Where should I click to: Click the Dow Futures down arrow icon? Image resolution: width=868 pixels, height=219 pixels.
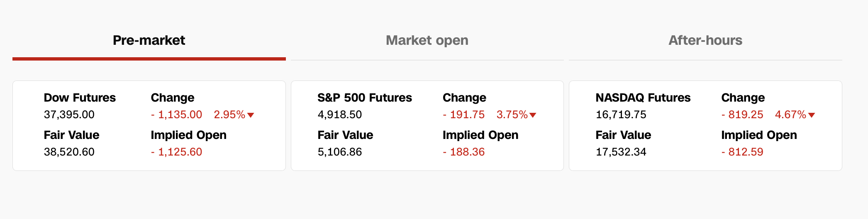point(251,115)
